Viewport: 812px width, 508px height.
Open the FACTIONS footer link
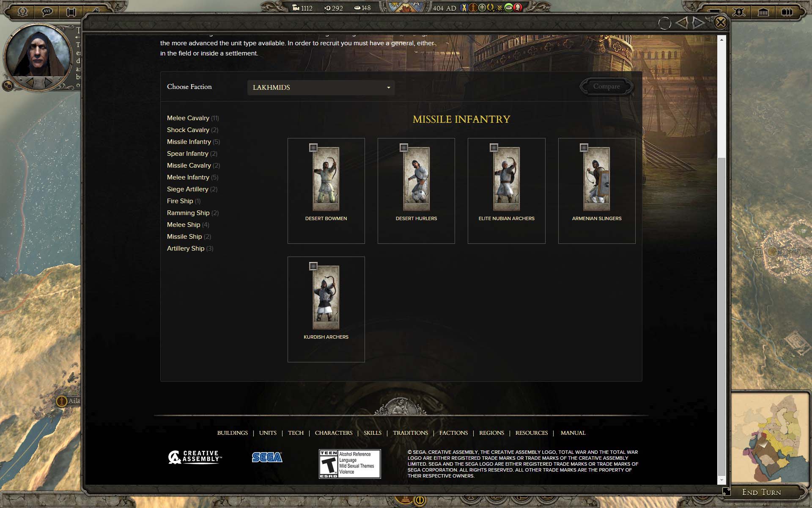tap(453, 433)
